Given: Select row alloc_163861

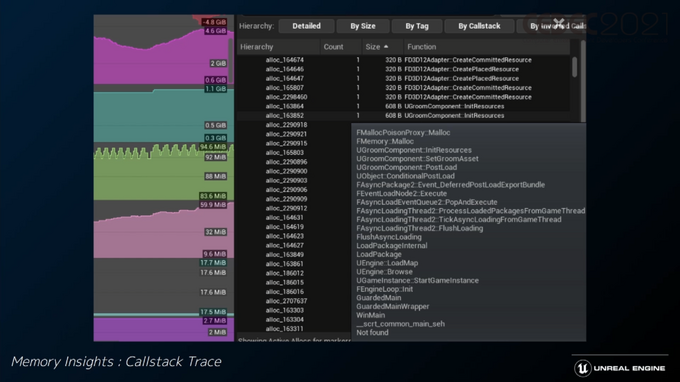Looking at the screenshot, I should tap(284, 264).
